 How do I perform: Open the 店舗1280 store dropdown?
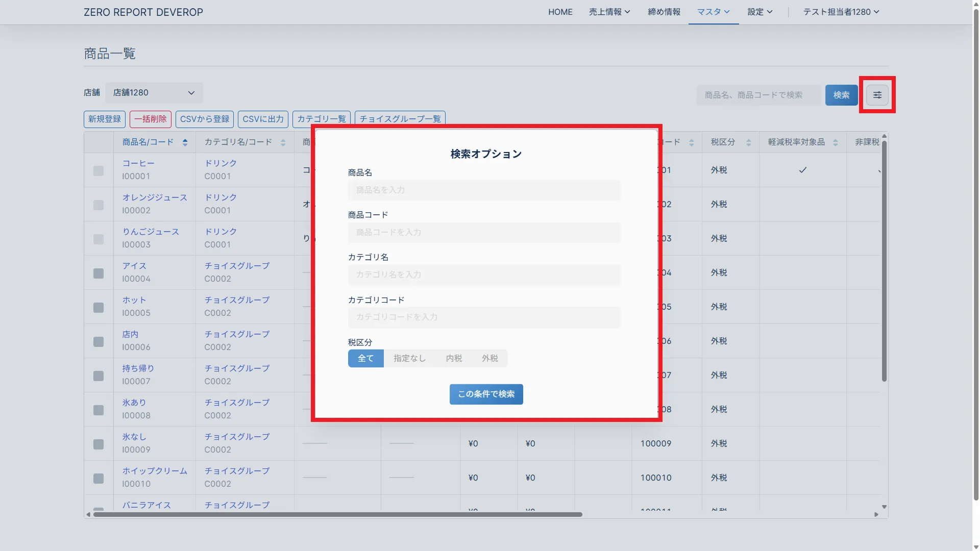154,93
